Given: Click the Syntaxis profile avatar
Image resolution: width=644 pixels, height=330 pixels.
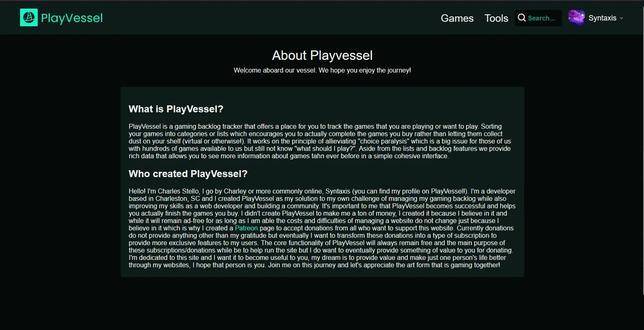Looking at the screenshot, I should (576, 18).
